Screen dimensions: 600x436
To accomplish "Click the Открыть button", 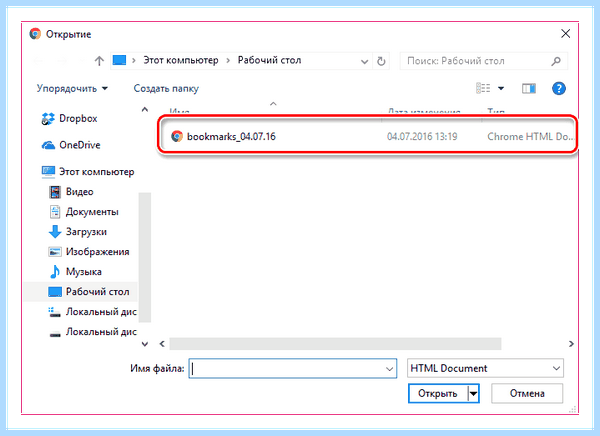I will [x=438, y=394].
